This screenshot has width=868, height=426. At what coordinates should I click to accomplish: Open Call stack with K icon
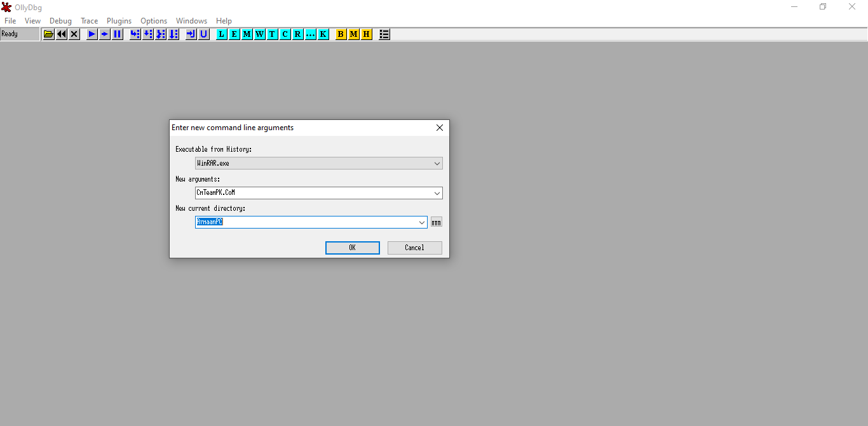point(323,34)
